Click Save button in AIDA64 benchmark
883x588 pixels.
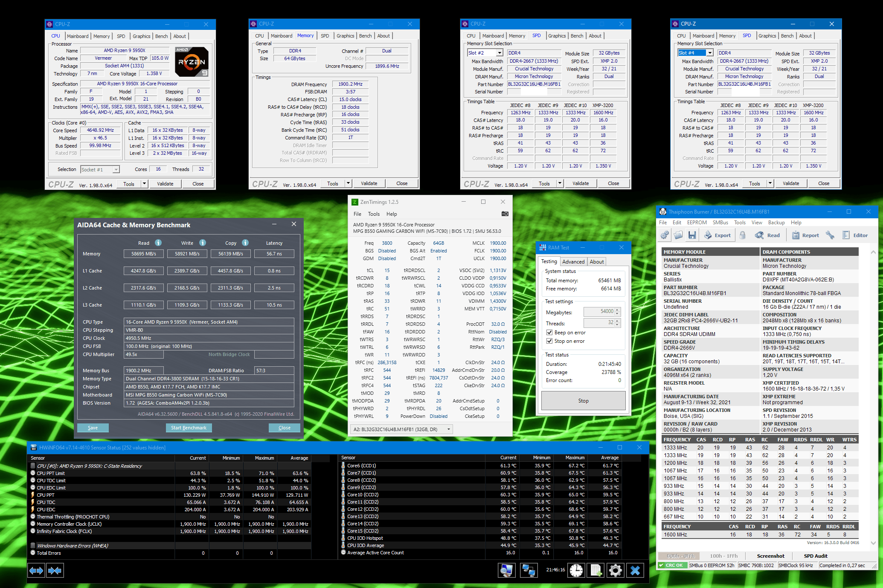93,428
